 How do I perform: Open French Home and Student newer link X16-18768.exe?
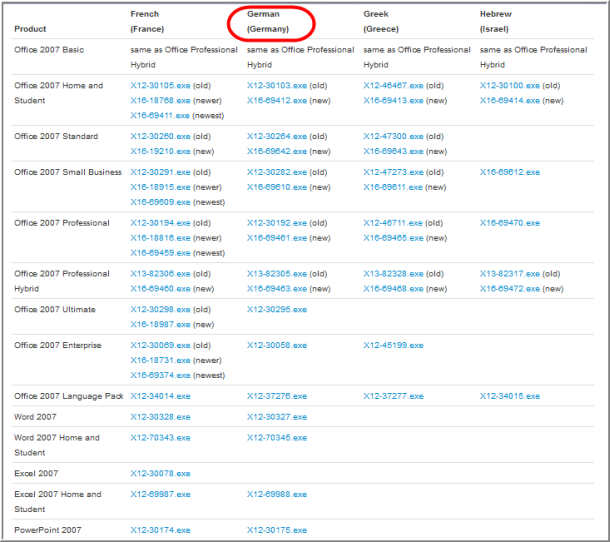click(160, 100)
